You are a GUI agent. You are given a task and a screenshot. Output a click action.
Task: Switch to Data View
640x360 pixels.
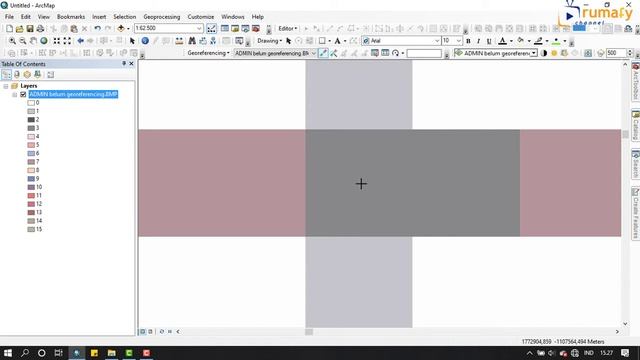143,332
